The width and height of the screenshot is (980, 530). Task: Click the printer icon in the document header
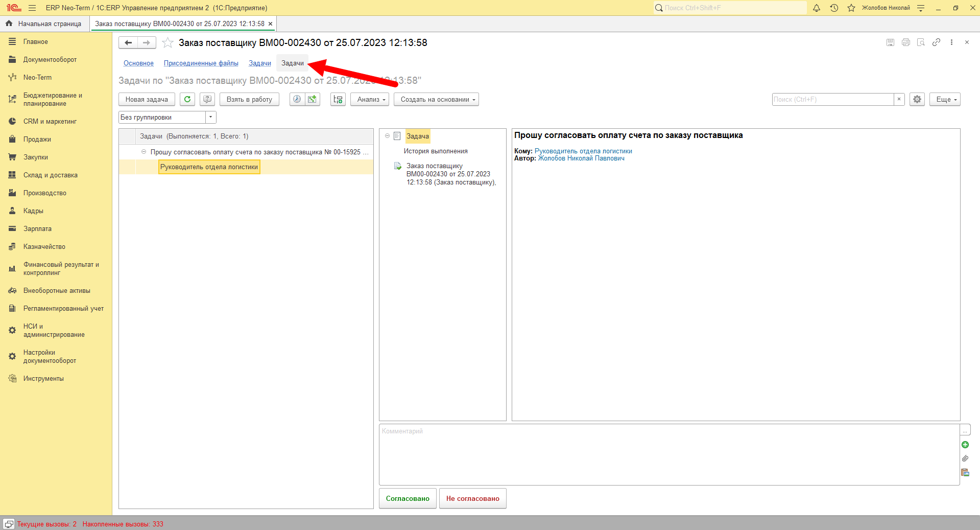[x=905, y=42]
